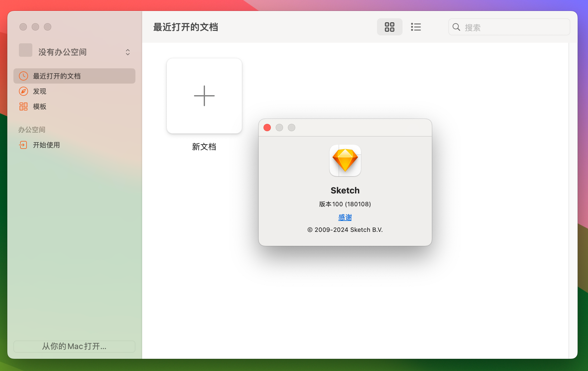Create a new document via plus thumbnail
This screenshot has height=371, width=588.
pos(204,96)
